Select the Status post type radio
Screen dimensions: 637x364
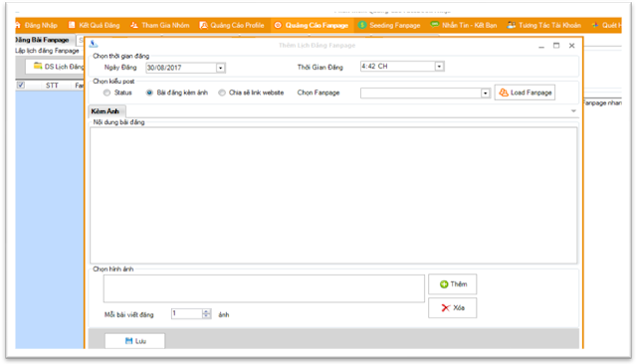click(x=106, y=92)
